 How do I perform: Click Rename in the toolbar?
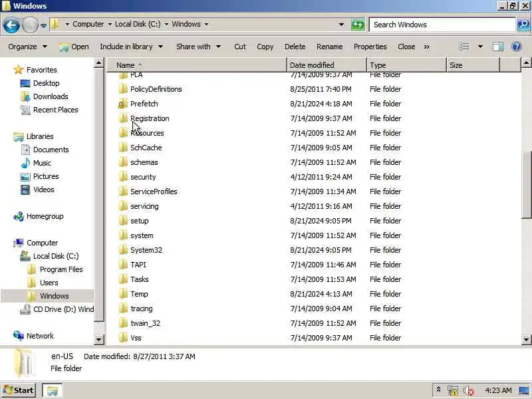[329, 47]
